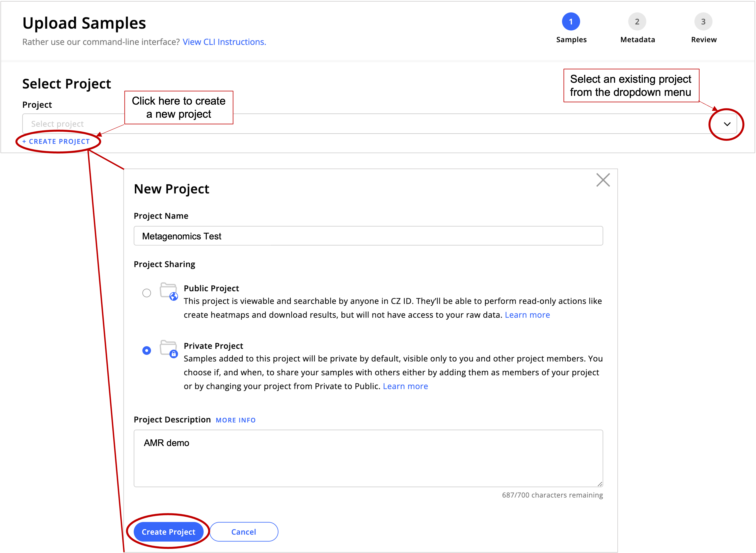Click the "+ CREATE PROJECT" link
This screenshot has height=553, width=756.
pos(56,141)
